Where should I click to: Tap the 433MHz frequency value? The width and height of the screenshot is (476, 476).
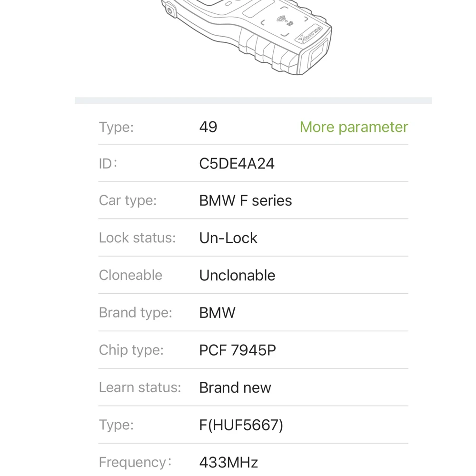(x=228, y=462)
